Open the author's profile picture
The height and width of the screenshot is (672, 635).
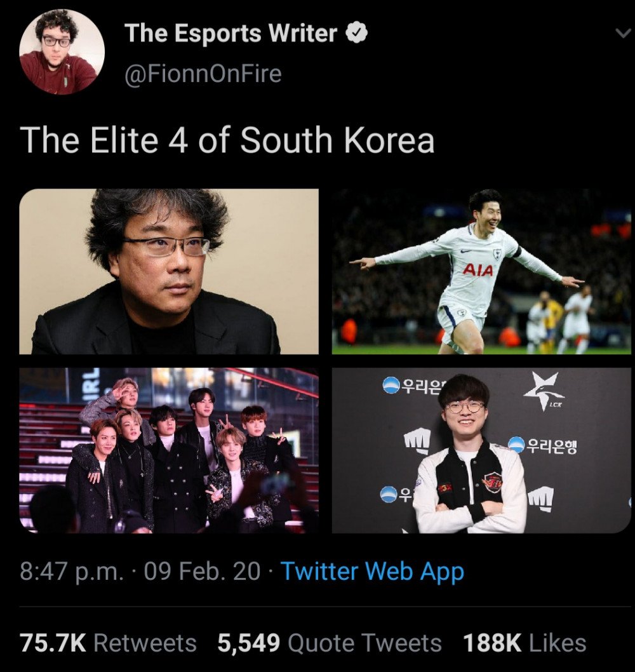point(62,51)
